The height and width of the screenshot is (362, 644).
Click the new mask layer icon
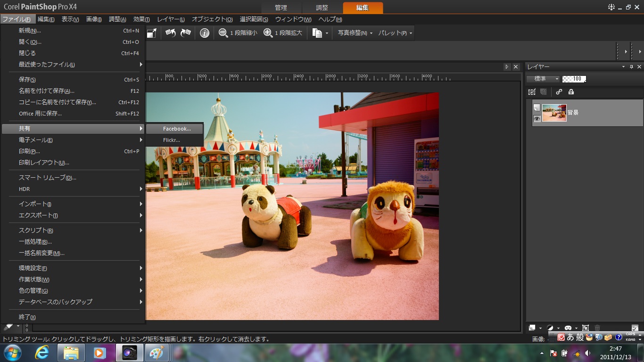[568, 328]
